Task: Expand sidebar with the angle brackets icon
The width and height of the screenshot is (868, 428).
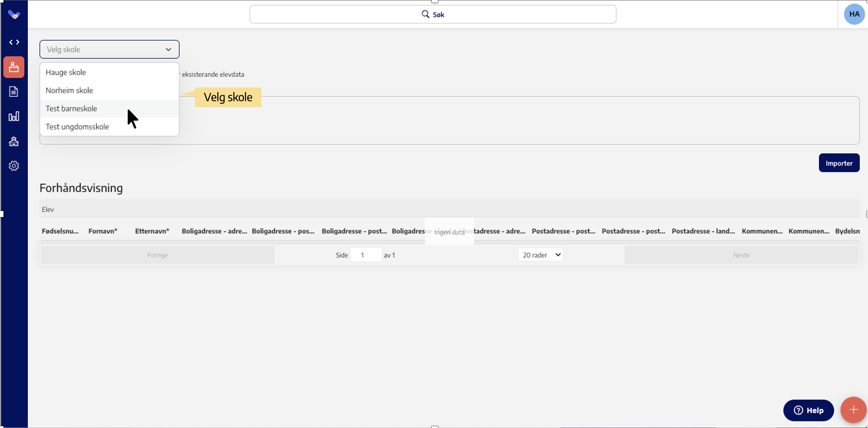Action: (x=14, y=42)
